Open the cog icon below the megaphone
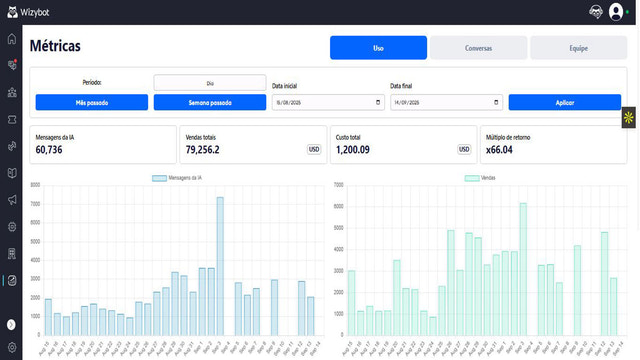This screenshot has width=640, height=360. tap(12, 227)
